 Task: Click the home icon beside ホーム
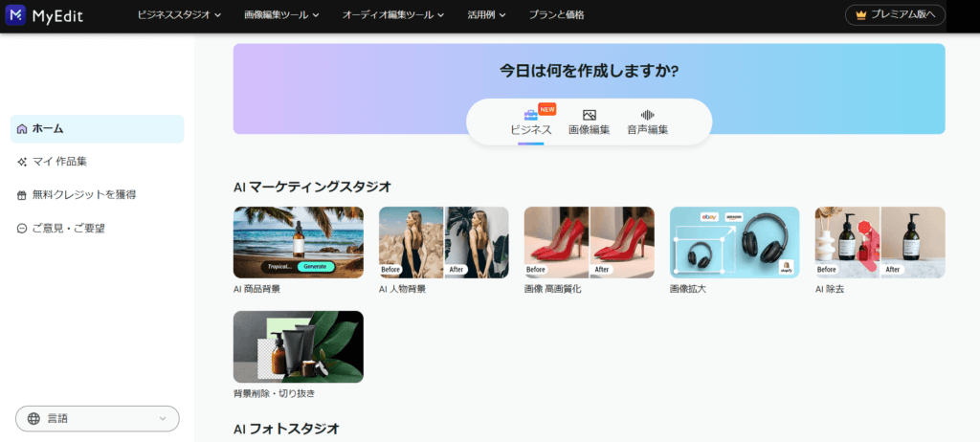pyautogui.click(x=22, y=129)
